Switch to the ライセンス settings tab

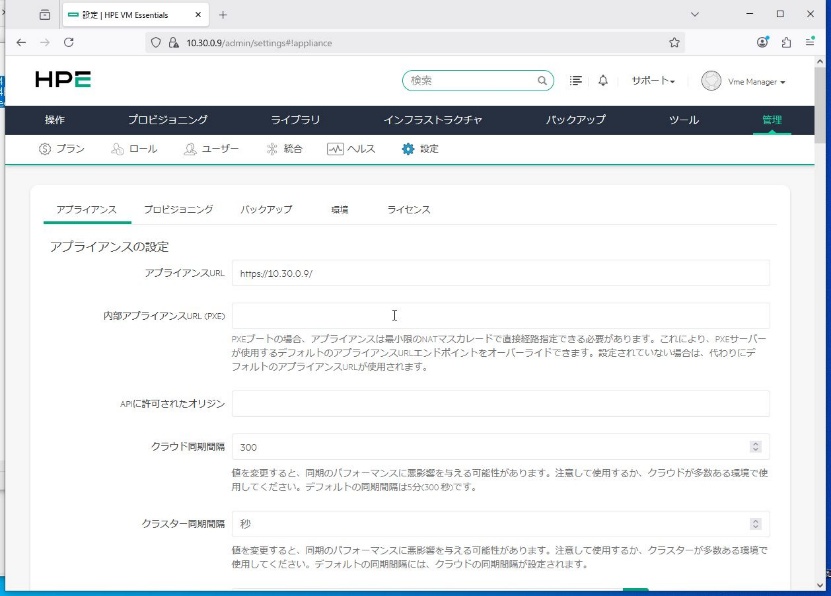(x=408, y=210)
